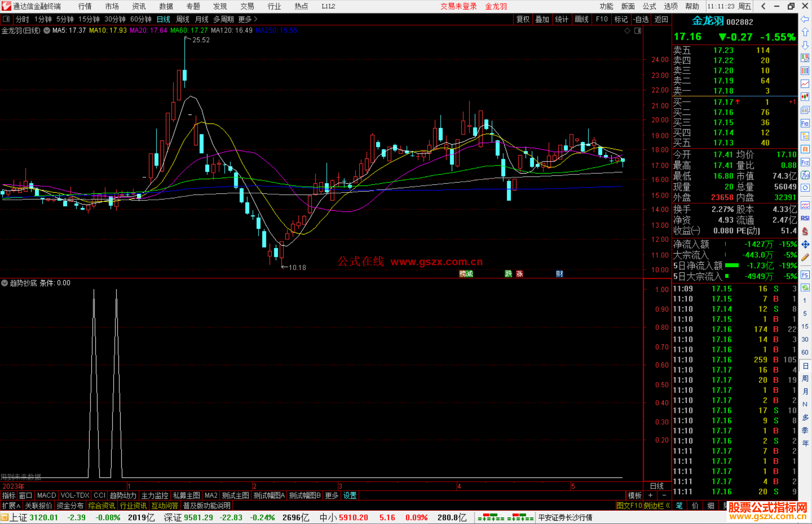The image size is (812, 524).
Task: Click the f(x) formula sidebar icon
Action: point(805,175)
